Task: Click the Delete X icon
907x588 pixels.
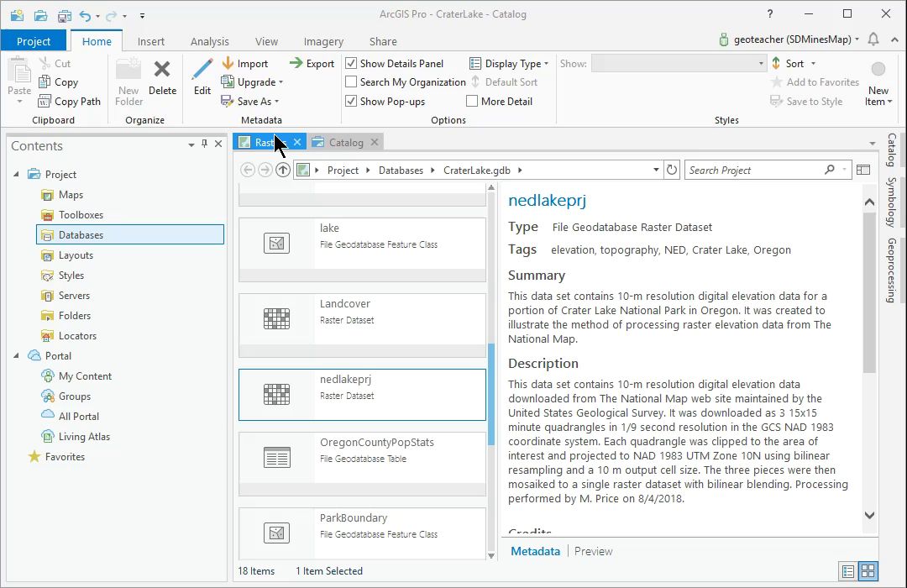Action: pyautogui.click(x=162, y=70)
